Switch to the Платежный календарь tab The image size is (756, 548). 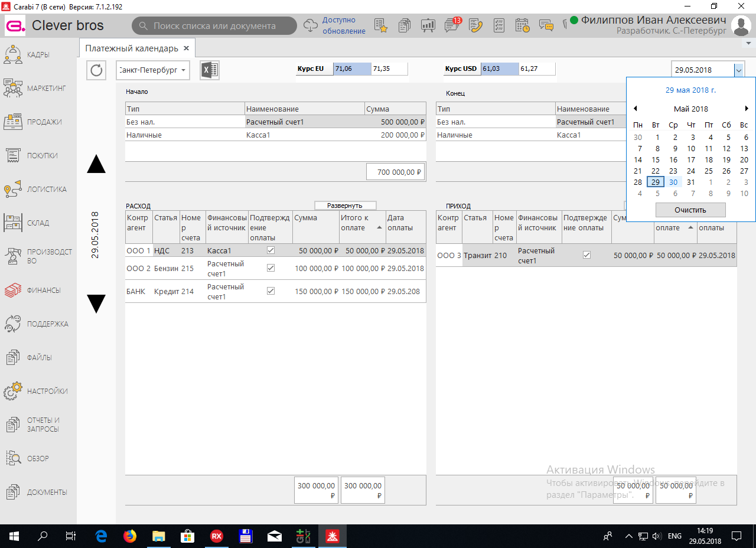[x=132, y=48]
